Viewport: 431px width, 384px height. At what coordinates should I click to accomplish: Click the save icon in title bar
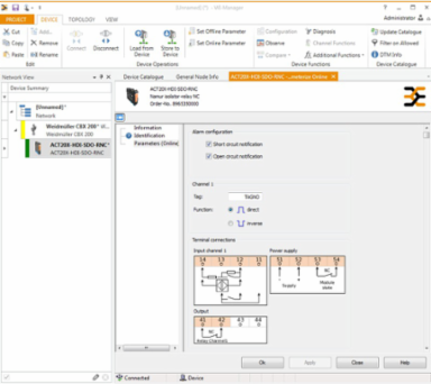click(x=15, y=7)
